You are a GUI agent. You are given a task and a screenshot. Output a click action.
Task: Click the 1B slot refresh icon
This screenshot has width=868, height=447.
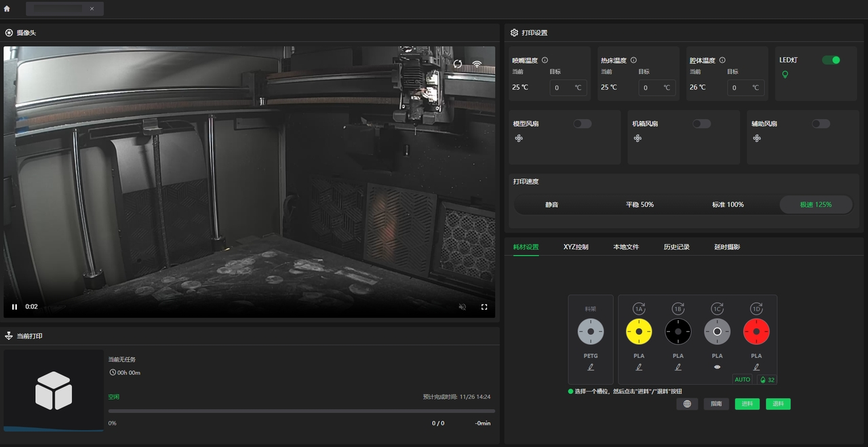coord(678,309)
